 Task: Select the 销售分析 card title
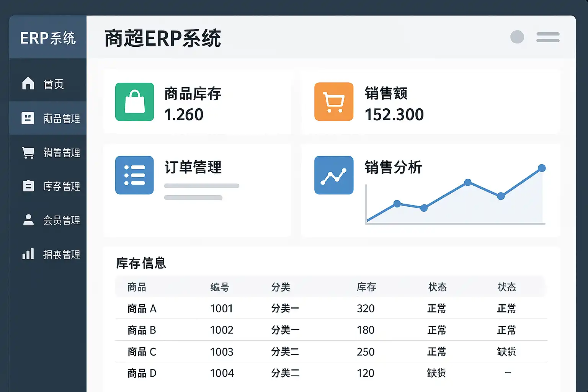[393, 167]
